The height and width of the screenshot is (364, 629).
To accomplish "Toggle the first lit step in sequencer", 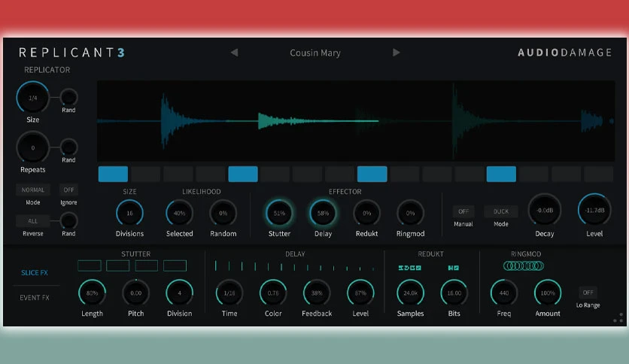I will (113, 174).
